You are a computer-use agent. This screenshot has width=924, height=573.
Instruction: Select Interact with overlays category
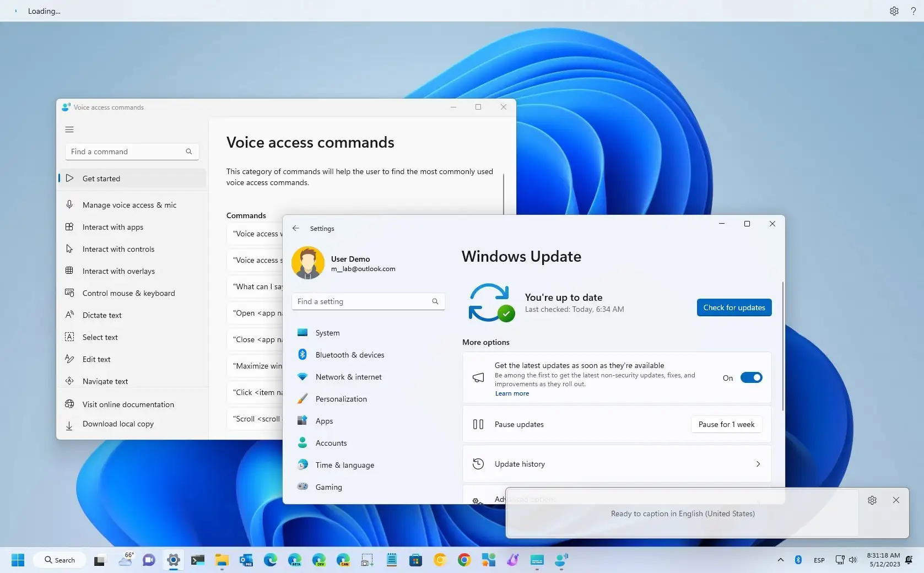132,271
